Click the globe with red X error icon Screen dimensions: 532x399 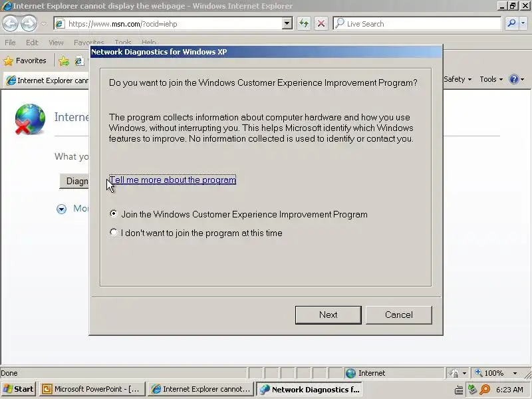pyautogui.click(x=30, y=119)
